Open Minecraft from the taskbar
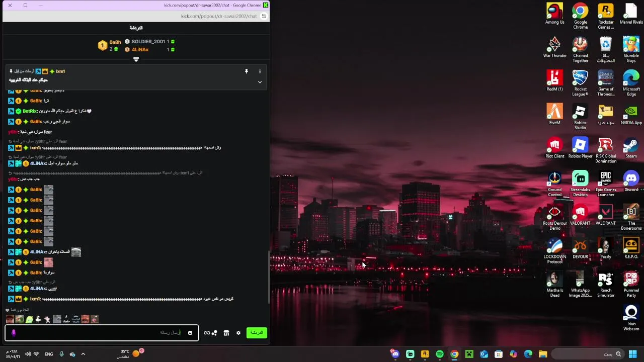This screenshot has height=362, width=644. [469, 354]
